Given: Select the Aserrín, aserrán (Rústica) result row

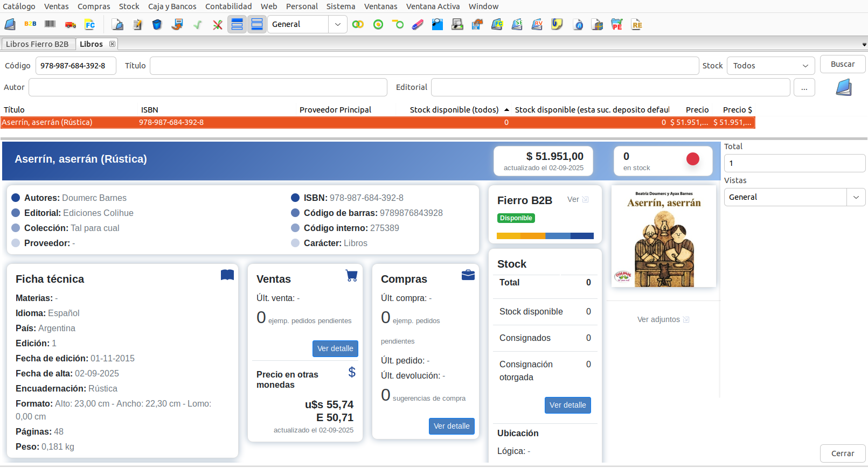Looking at the screenshot, I should pos(378,122).
